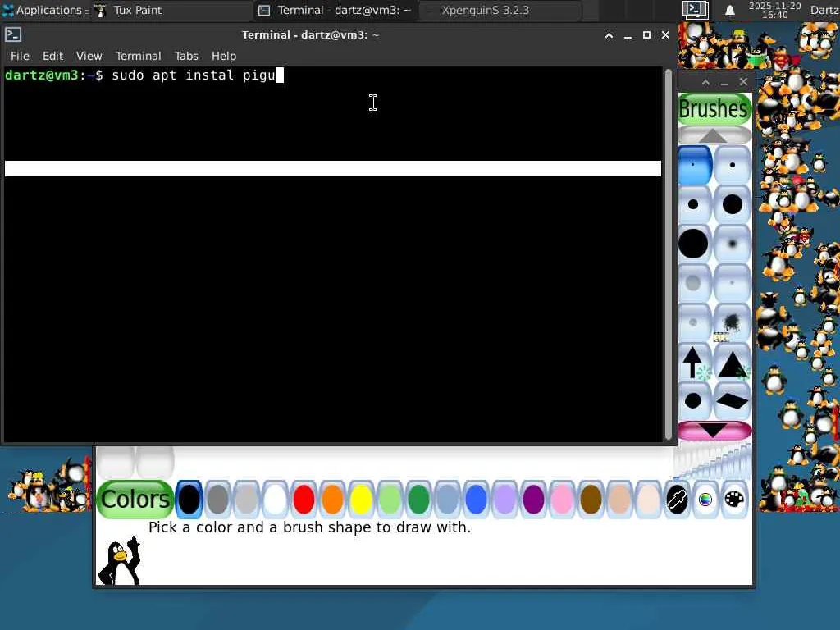Click the 'sudo apt instal pigu' command text
The image size is (840, 630).
193,75
